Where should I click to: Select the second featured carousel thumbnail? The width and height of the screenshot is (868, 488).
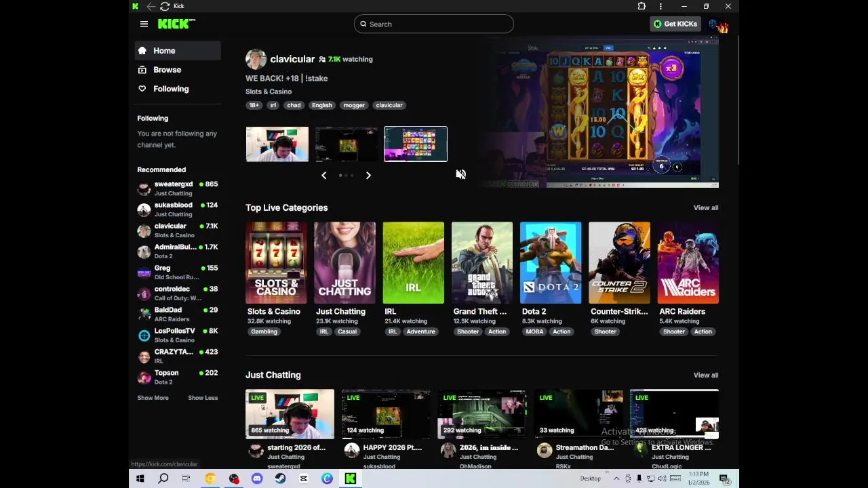[346, 144]
